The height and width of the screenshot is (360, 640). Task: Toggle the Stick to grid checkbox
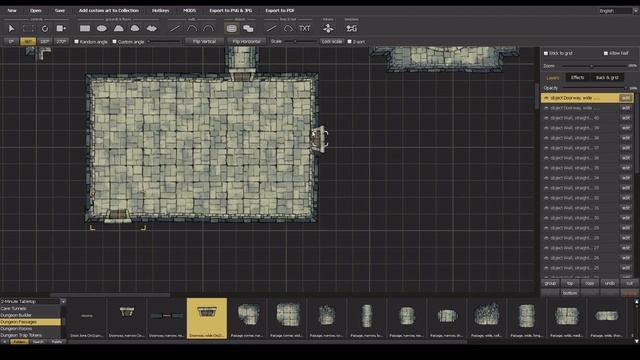(x=546, y=53)
